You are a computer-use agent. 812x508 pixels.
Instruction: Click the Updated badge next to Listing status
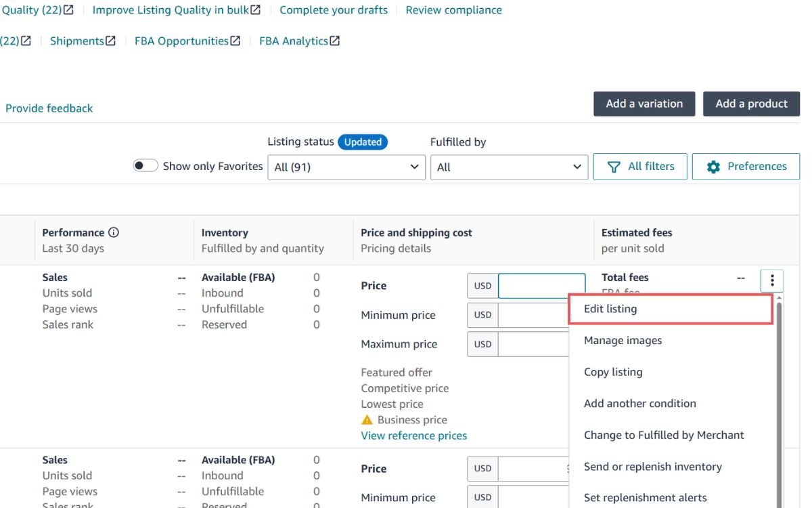click(x=363, y=142)
